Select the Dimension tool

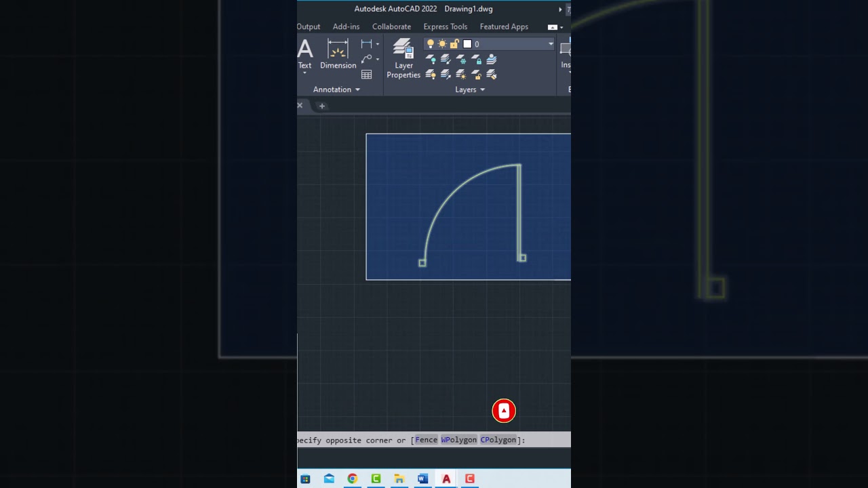coord(338,54)
